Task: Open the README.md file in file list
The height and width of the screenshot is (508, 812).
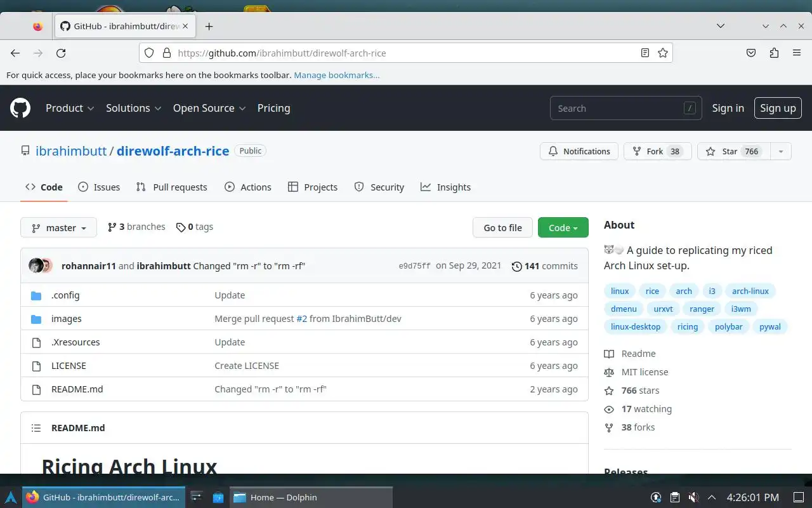Action: 77,389
